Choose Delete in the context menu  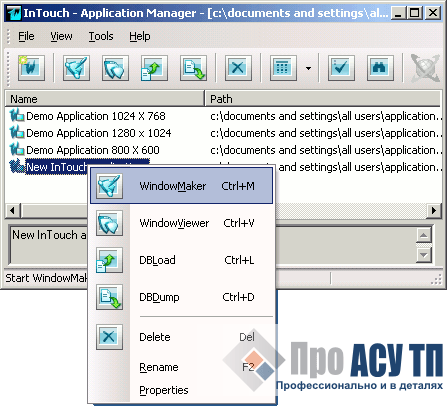(x=182, y=337)
